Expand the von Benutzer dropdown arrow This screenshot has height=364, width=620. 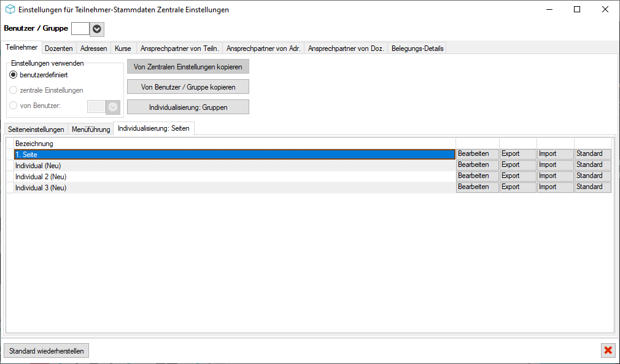[113, 107]
